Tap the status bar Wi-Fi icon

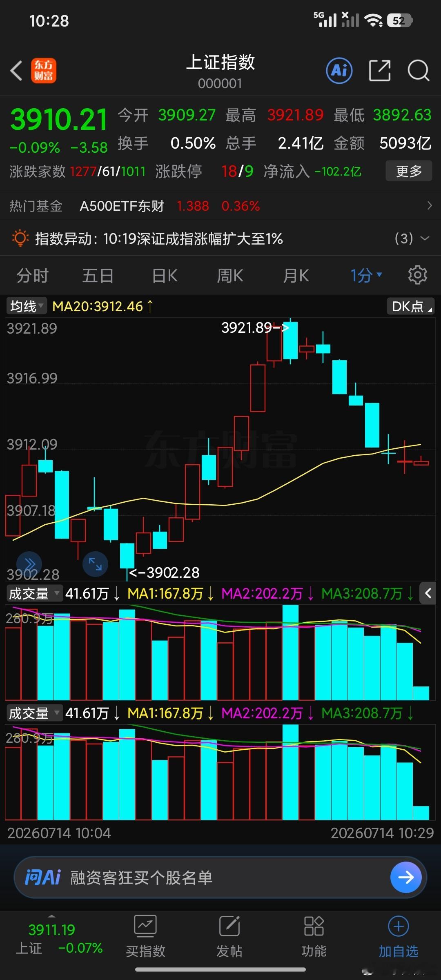373,20
